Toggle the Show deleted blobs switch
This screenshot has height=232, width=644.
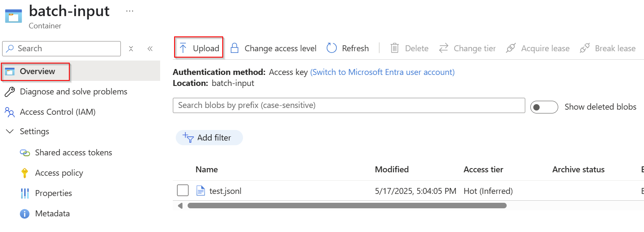(544, 107)
